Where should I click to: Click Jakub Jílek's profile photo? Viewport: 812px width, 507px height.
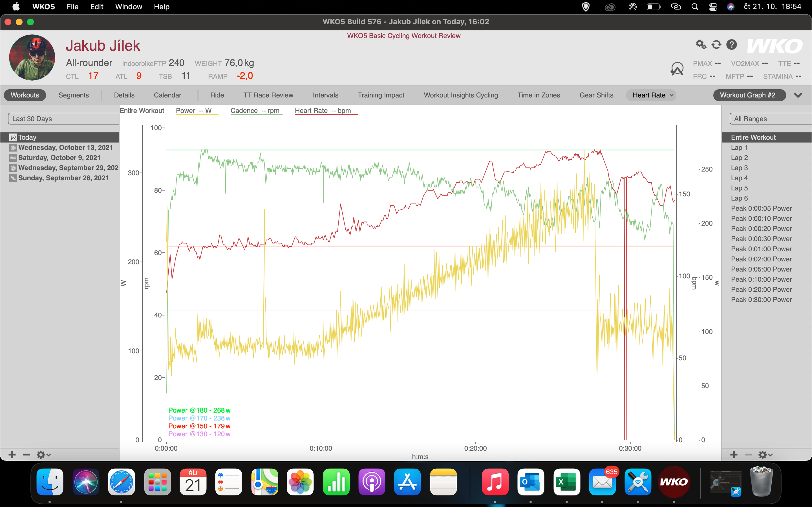pyautogui.click(x=32, y=57)
